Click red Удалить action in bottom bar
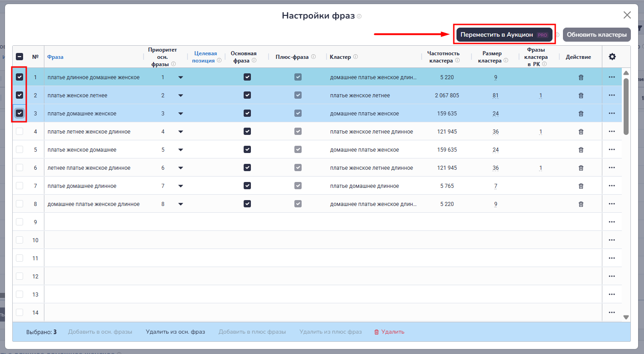 (389, 332)
